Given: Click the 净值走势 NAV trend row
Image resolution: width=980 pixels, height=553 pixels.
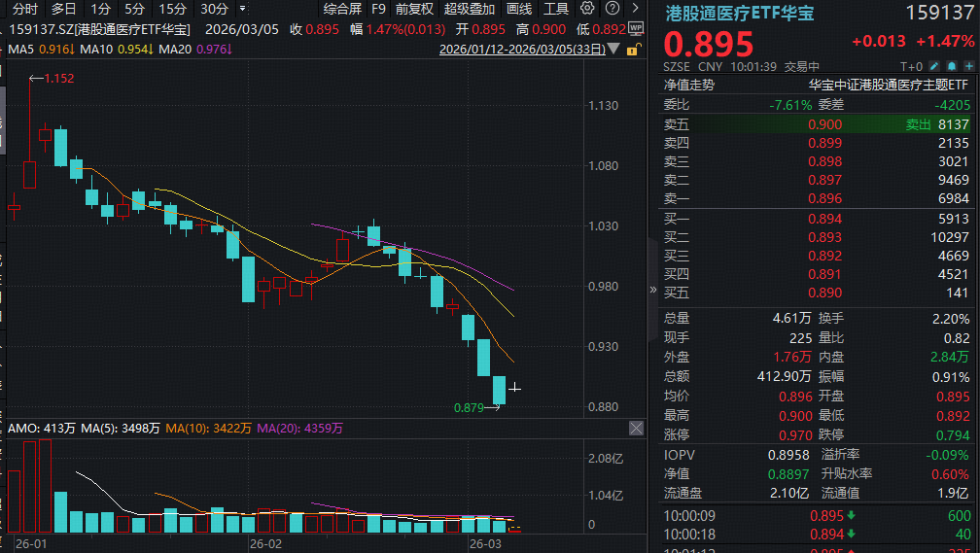Looking at the screenshot, I should pyautogui.click(x=688, y=85).
